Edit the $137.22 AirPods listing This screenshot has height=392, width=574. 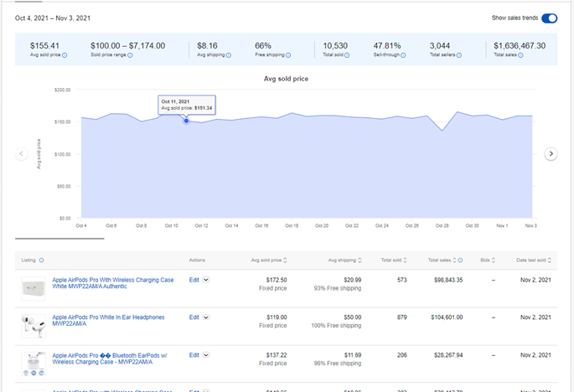194,355
